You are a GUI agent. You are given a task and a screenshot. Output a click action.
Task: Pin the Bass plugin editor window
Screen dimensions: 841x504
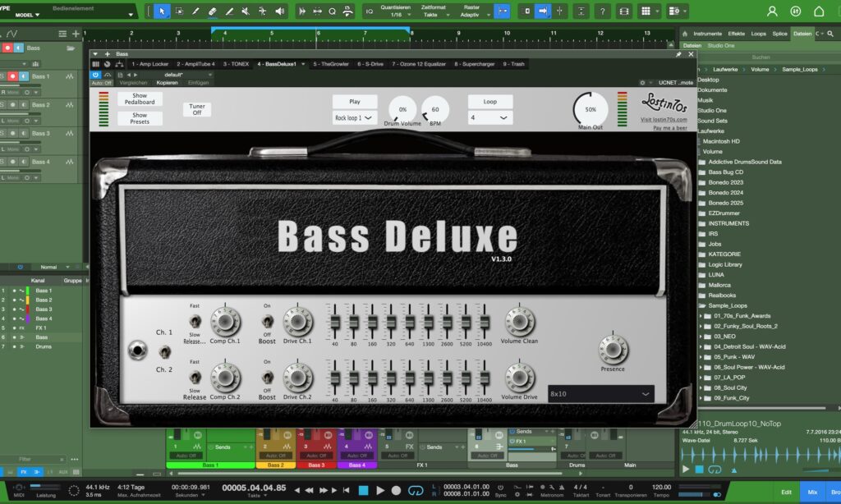coord(678,54)
